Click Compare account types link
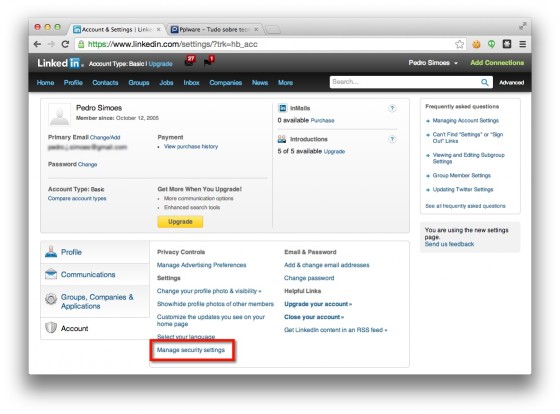Viewport: 560px width, 414px height. coord(77,198)
